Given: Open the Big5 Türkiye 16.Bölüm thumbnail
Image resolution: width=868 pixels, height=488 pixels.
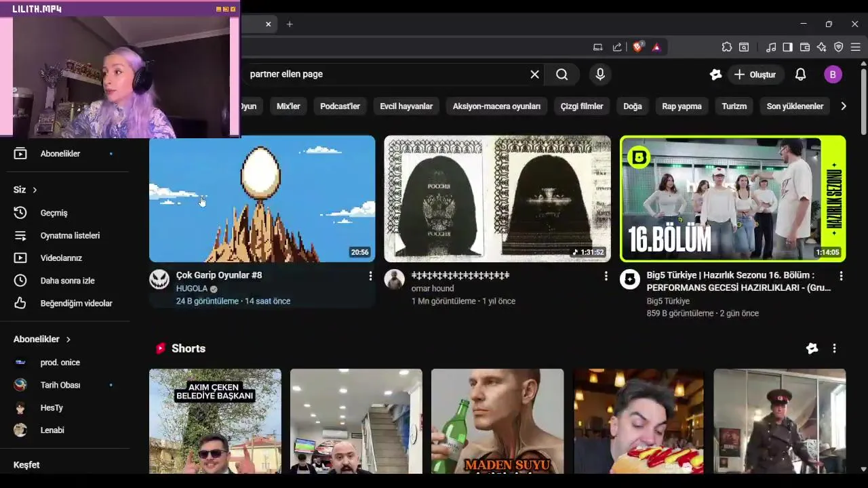Looking at the screenshot, I should [733, 199].
